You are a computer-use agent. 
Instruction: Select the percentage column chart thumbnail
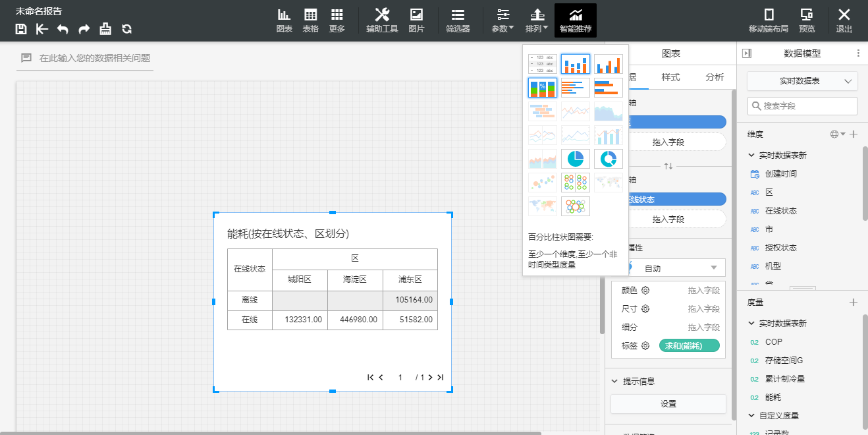click(543, 88)
